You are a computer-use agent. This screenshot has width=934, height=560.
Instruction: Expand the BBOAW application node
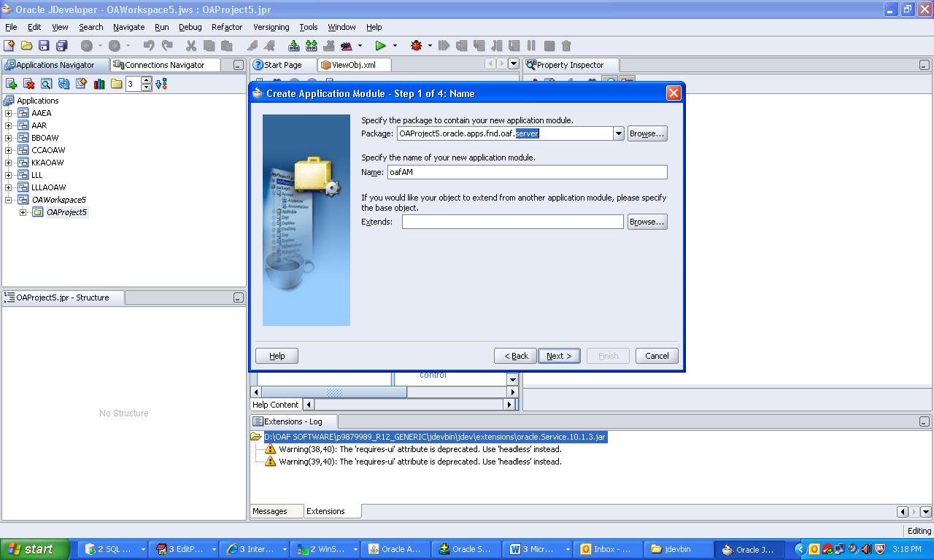click(x=9, y=138)
